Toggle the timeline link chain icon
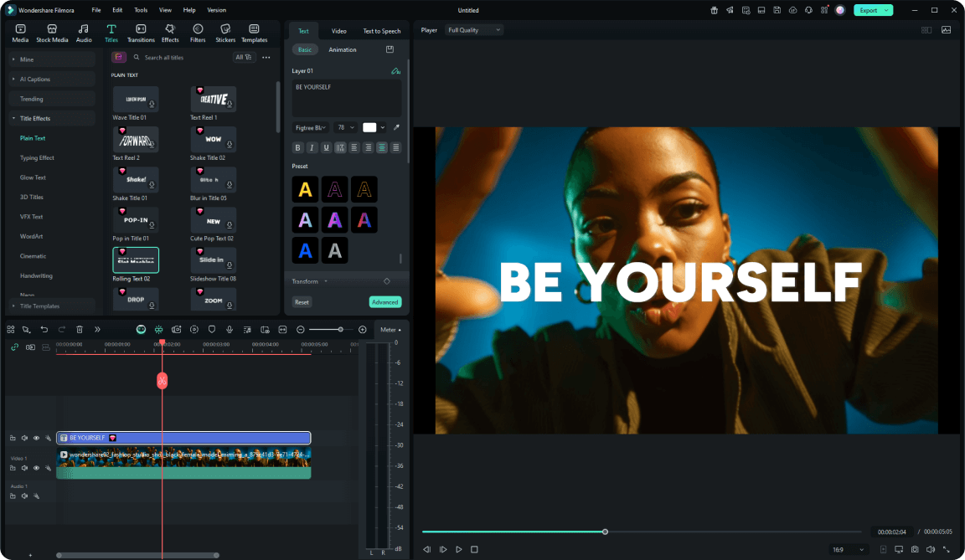The height and width of the screenshot is (560, 965). [15, 347]
